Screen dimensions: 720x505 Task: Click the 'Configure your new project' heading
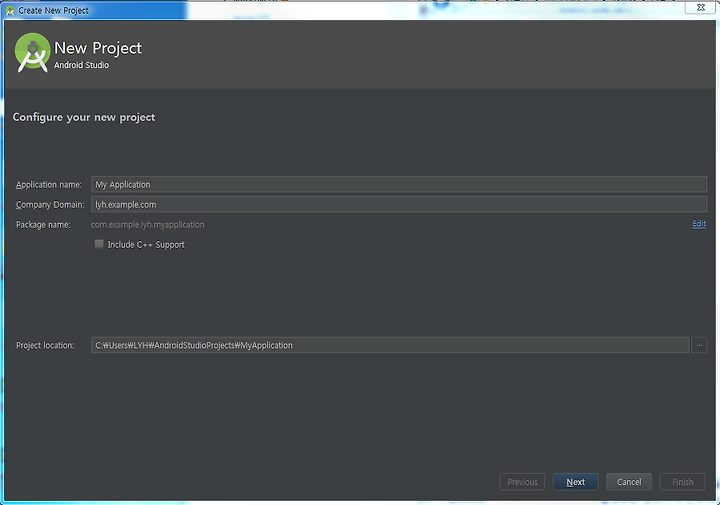[84, 117]
